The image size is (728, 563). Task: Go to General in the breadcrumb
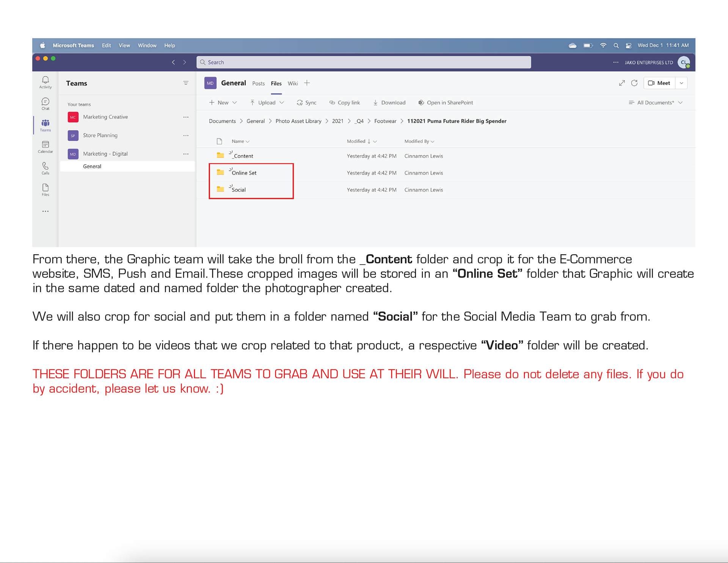(x=256, y=121)
